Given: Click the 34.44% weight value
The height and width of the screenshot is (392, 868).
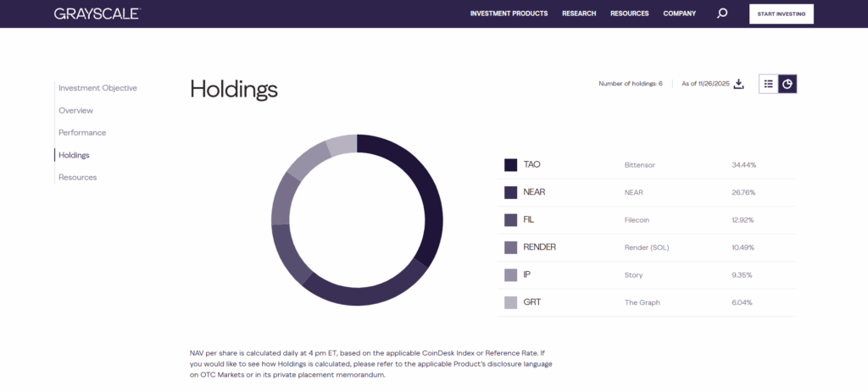Looking at the screenshot, I should [x=743, y=165].
